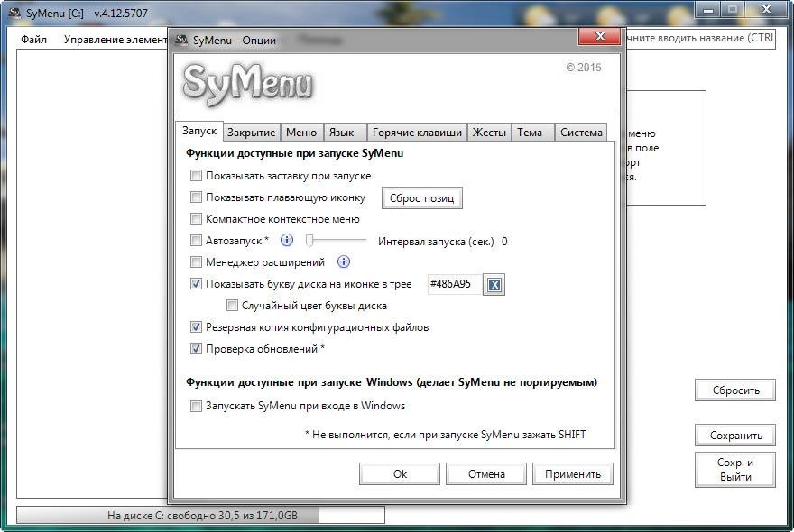
Task: Minimize the SyMenu main window
Action: pyautogui.click(x=708, y=10)
